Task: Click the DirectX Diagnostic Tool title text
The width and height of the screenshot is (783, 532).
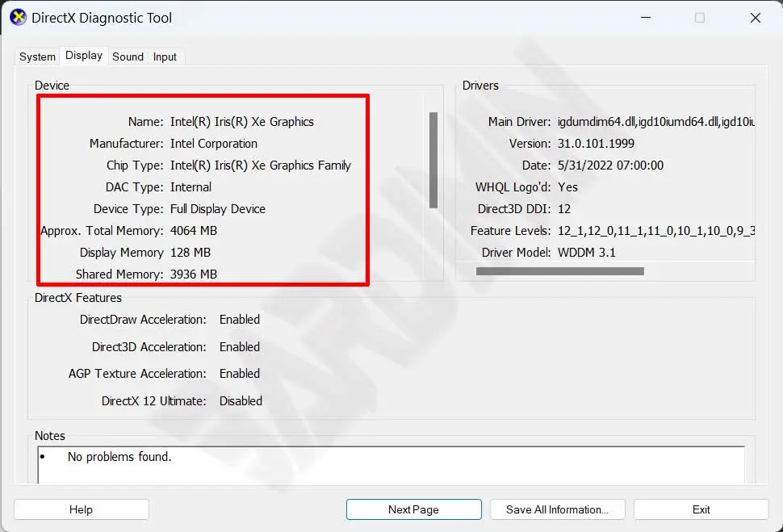Action: point(102,18)
